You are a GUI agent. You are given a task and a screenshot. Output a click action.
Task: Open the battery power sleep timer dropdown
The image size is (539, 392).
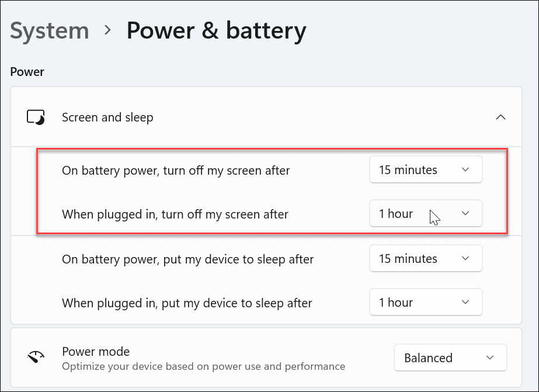tap(426, 258)
